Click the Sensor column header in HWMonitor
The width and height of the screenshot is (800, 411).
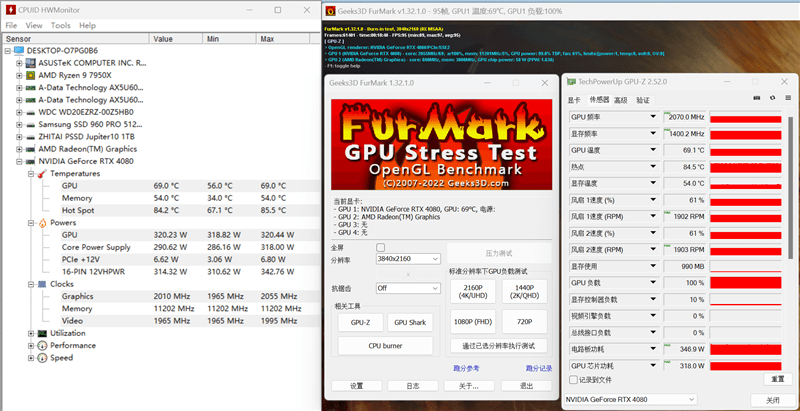[77, 39]
